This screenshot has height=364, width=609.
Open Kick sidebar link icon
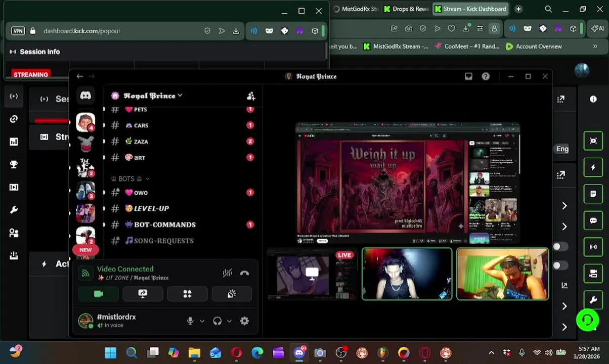(14, 119)
